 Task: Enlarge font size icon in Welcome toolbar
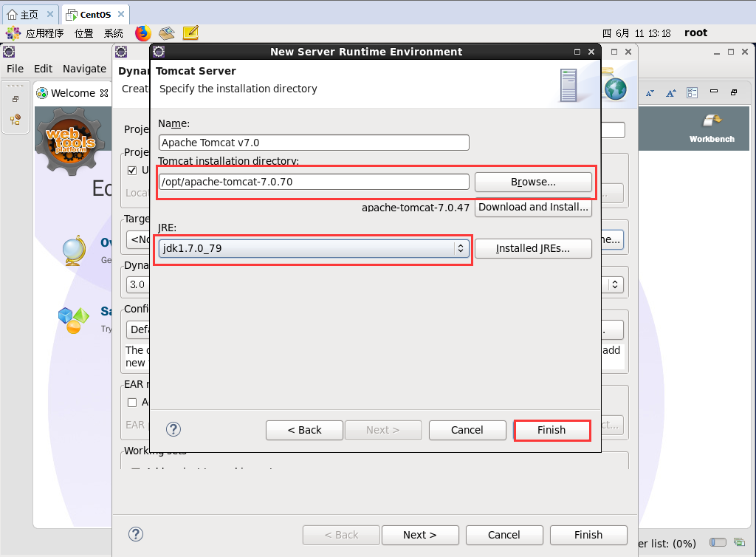pos(671,93)
